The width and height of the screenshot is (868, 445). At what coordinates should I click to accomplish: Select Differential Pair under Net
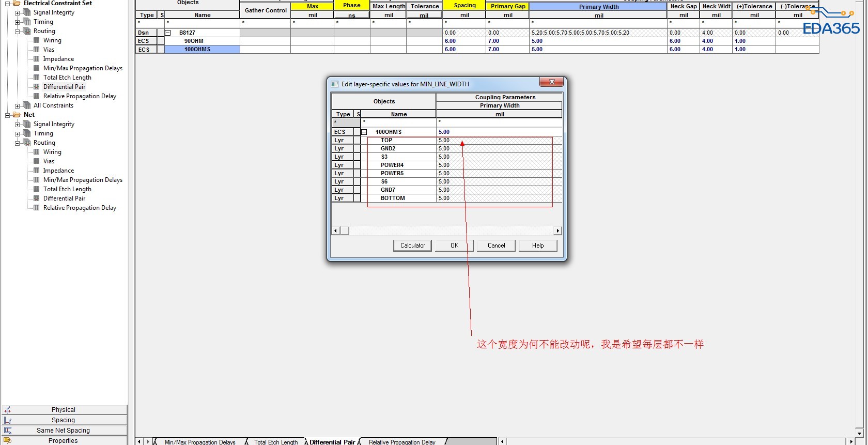[x=64, y=198]
